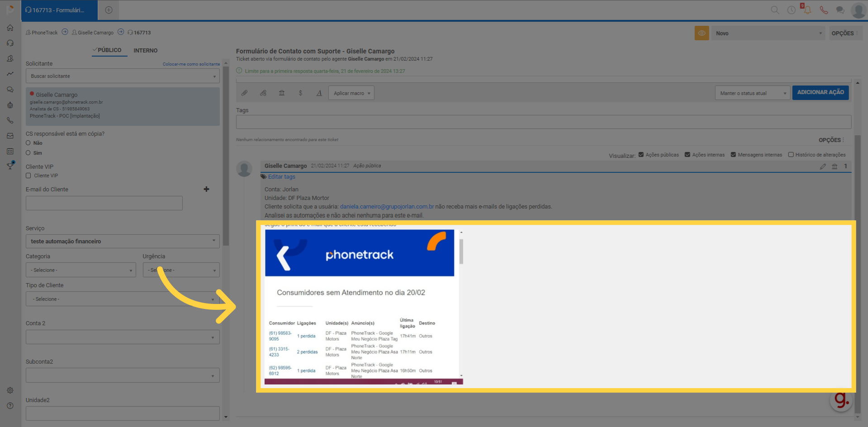Open the Serviço dropdown teste automação financeiro
Image resolution: width=868 pixels, height=427 pixels.
[x=123, y=241]
